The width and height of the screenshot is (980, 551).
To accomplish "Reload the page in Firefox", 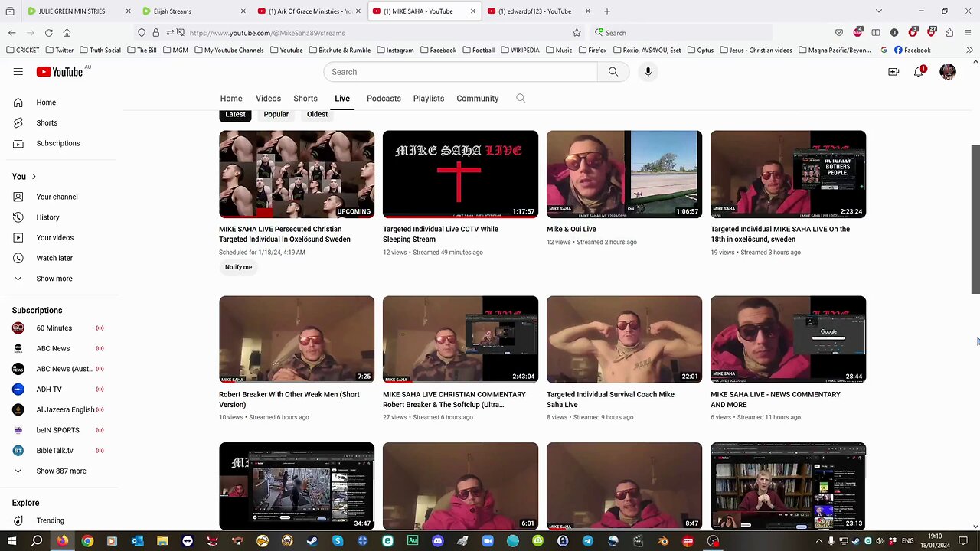I will [48, 33].
